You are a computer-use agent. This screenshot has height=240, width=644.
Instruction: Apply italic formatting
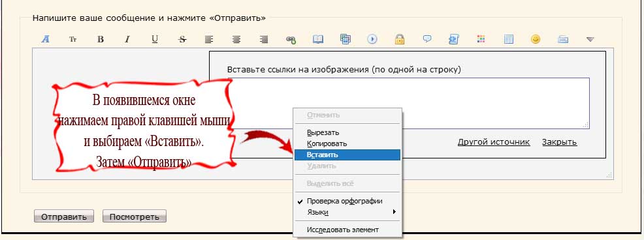tap(127, 39)
